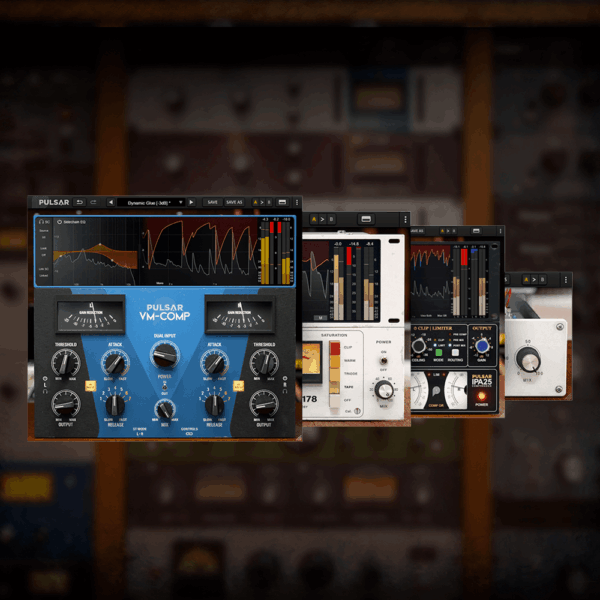The width and height of the screenshot is (600, 600).
Task: Click the redo arrow in the VM-Comp toolbar
Action: click(93, 202)
